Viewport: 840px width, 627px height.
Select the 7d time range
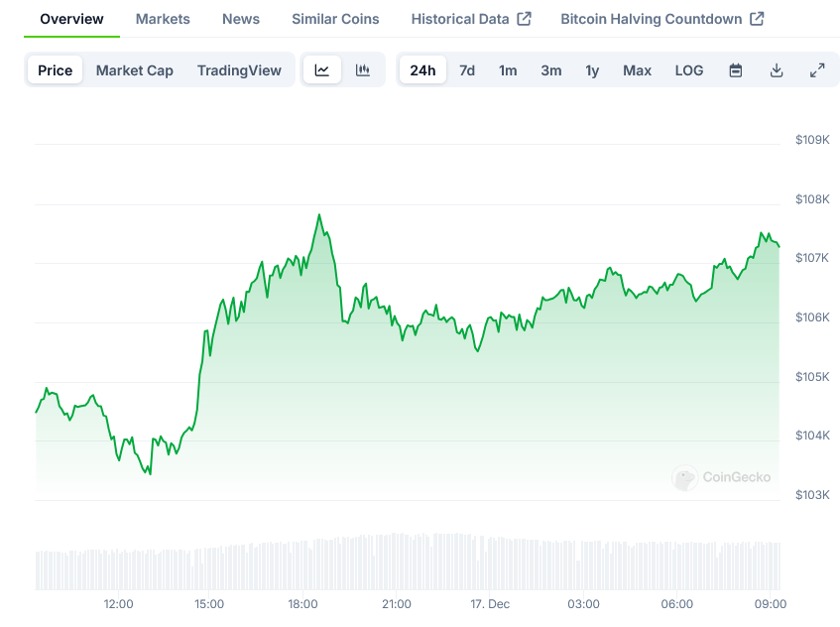coord(467,70)
